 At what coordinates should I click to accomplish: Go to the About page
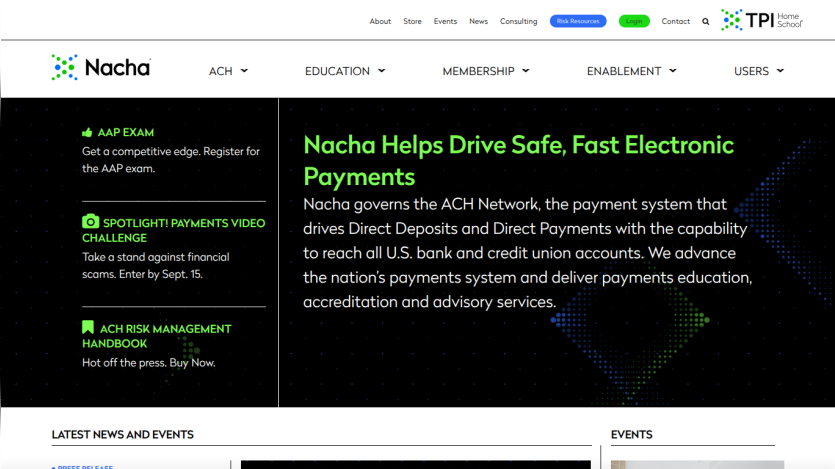pos(380,21)
